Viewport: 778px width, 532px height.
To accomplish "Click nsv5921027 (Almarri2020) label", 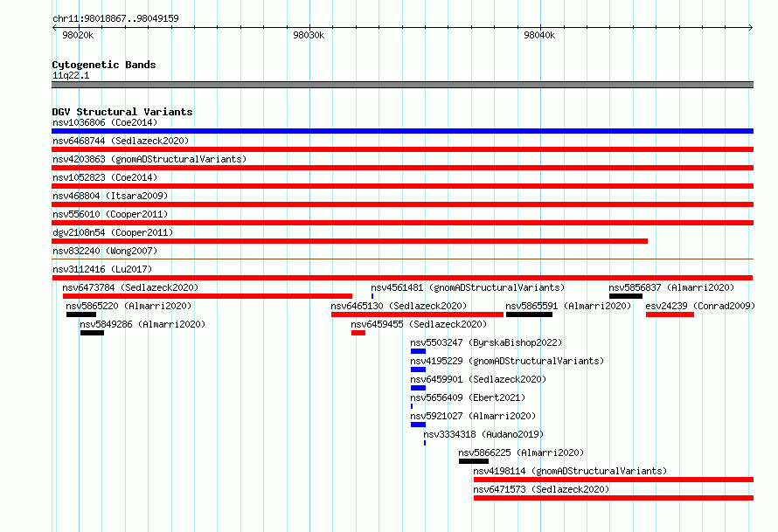I will point(473,416).
